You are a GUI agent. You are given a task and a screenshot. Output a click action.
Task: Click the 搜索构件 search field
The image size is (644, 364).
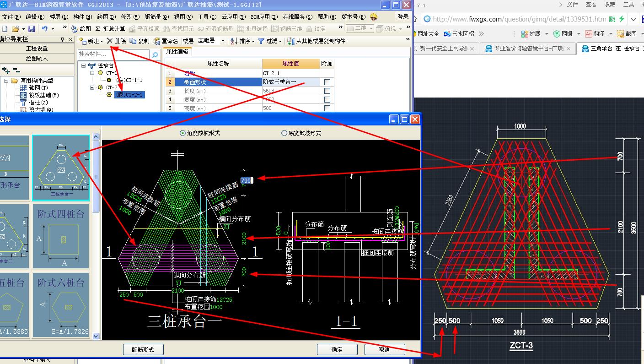114,54
